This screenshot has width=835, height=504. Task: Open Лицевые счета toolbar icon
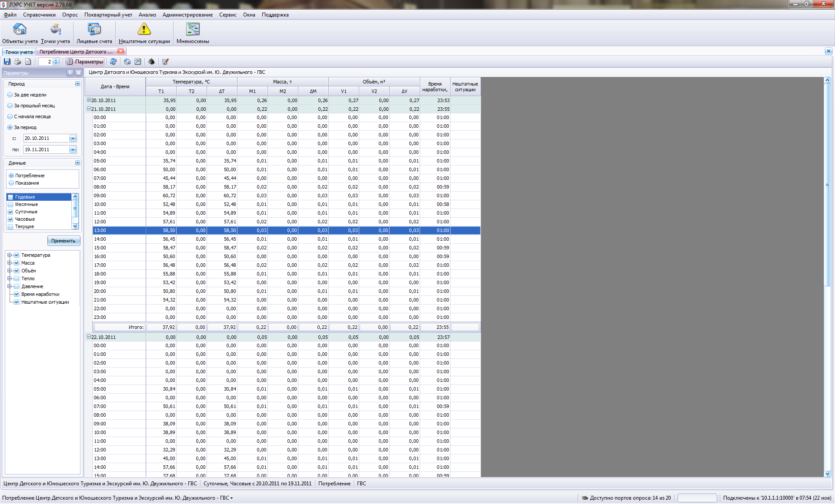click(94, 33)
